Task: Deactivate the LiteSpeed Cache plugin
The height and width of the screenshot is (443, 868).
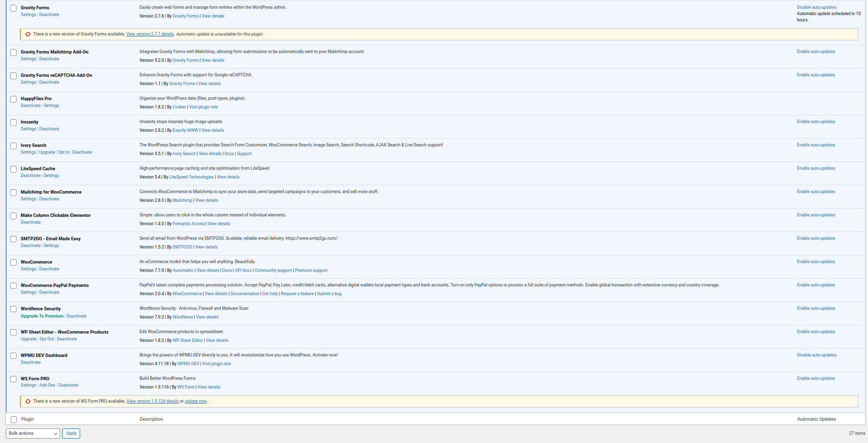Action: (31, 176)
